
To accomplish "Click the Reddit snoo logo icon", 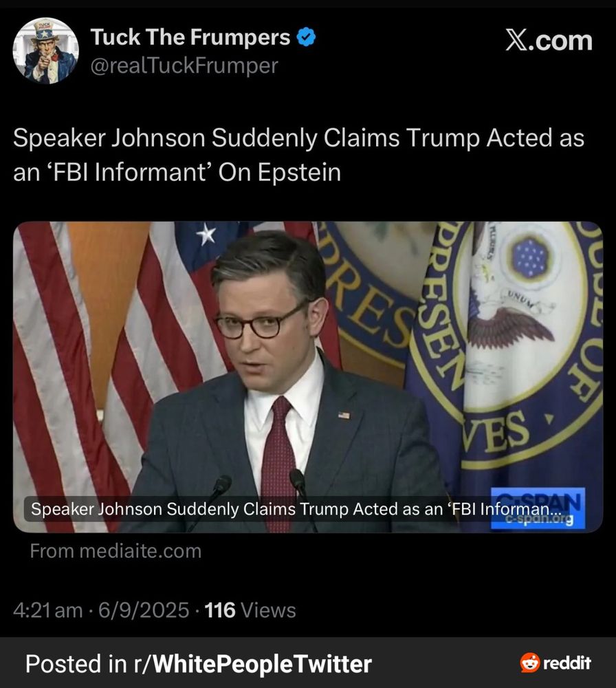I will (x=529, y=663).
